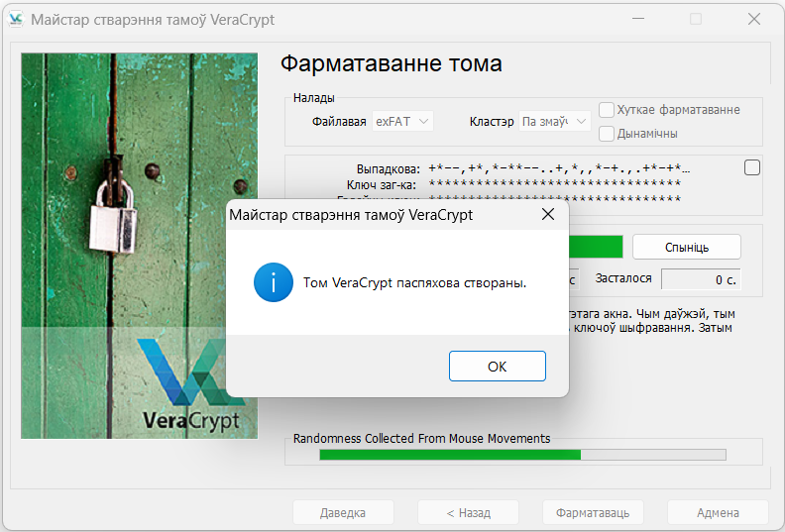Click the < Назад button
Viewport: 785px width, 532px height.
(468, 512)
